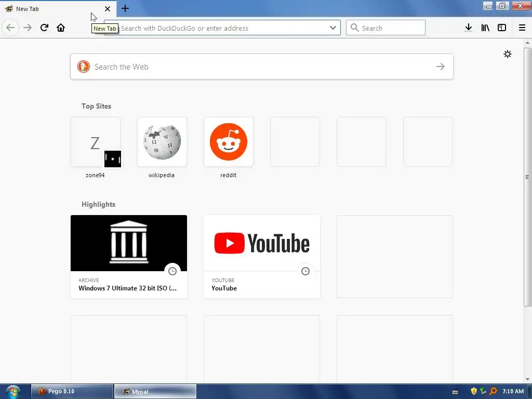The width and height of the screenshot is (532, 399).
Task: Toggle the sidebar panel icon
Action: (x=502, y=28)
